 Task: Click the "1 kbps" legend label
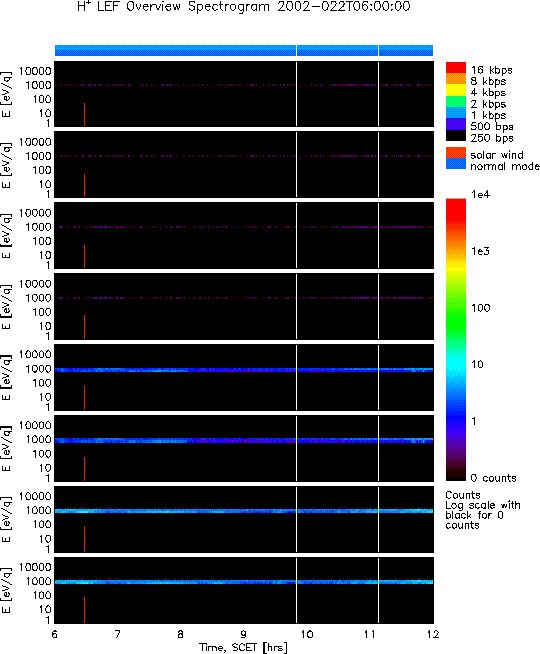[488, 115]
